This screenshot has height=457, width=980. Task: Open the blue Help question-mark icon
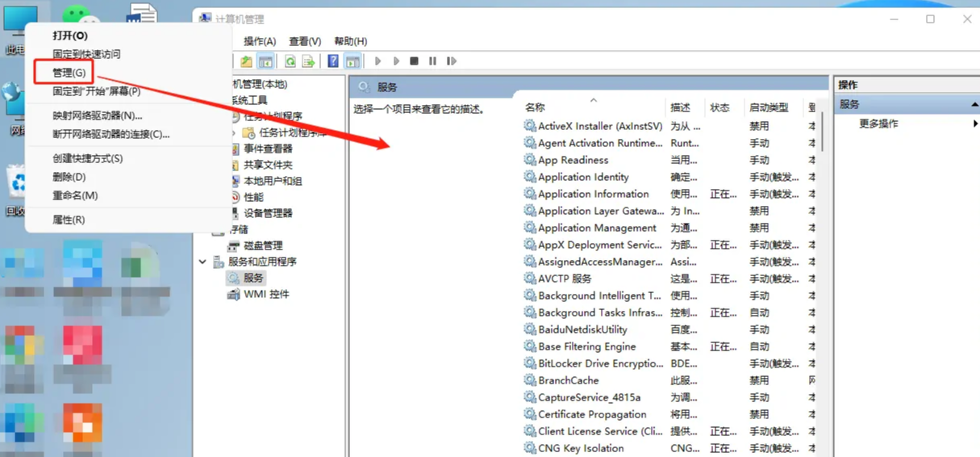(x=333, y=61)
